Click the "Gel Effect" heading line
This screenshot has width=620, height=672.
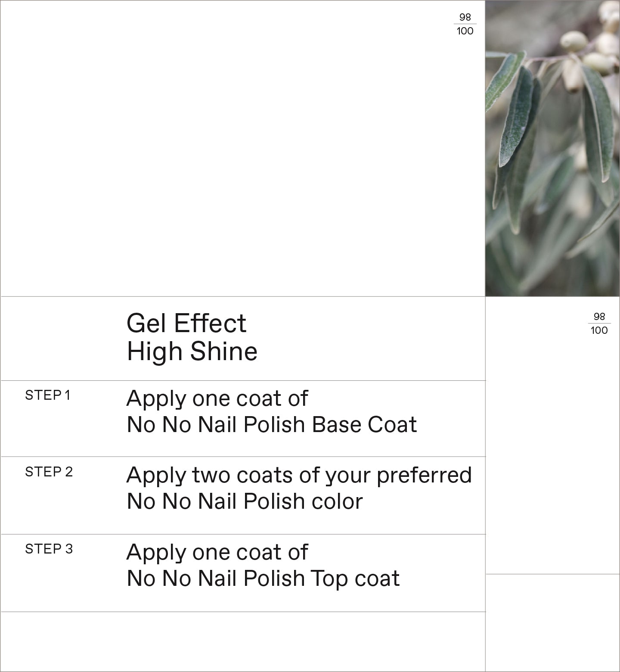186,323
